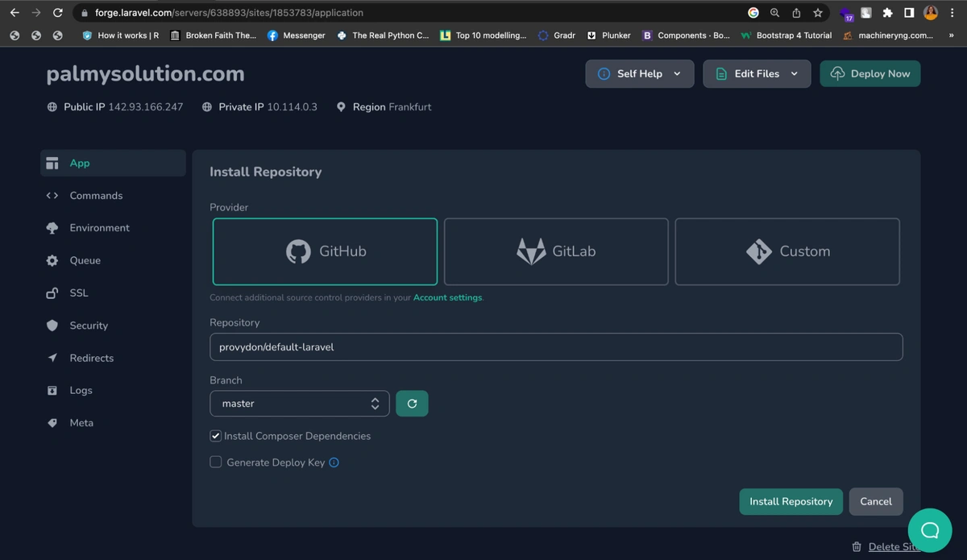The image size is (967, 560).
Task: Open the Account settings link
Action: [x=447, y=297]
